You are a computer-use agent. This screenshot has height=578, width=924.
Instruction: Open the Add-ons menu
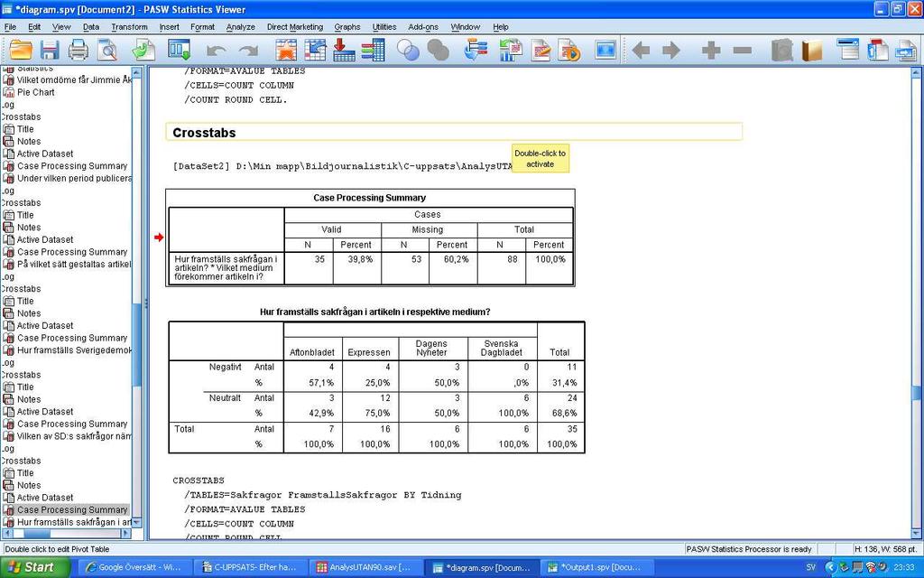tap(423, 27)
